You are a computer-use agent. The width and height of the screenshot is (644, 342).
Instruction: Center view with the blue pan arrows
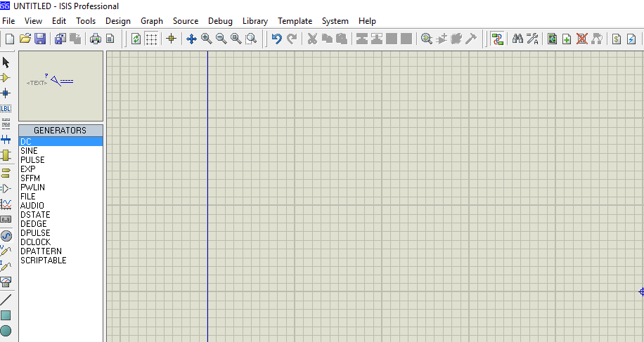(191, 39)
